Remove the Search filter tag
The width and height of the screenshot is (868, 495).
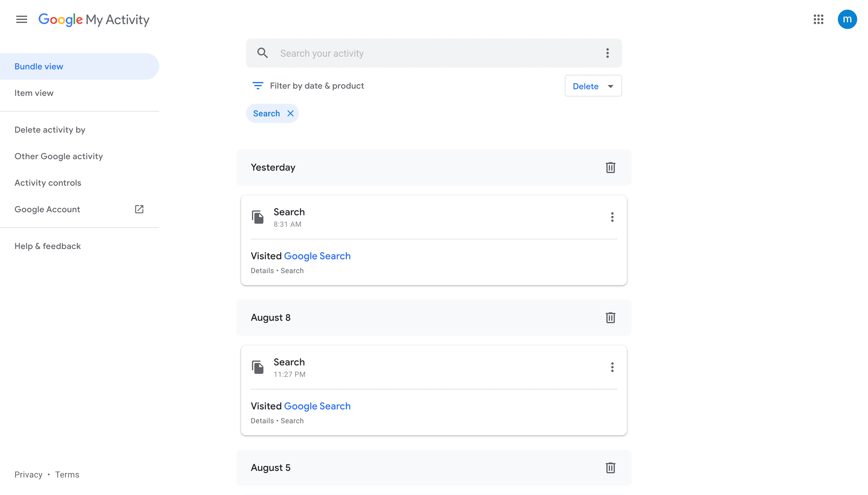point(291,113)
